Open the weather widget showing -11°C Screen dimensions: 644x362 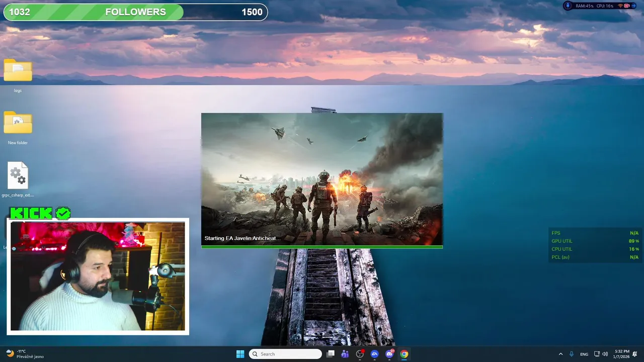pos(25,354)
